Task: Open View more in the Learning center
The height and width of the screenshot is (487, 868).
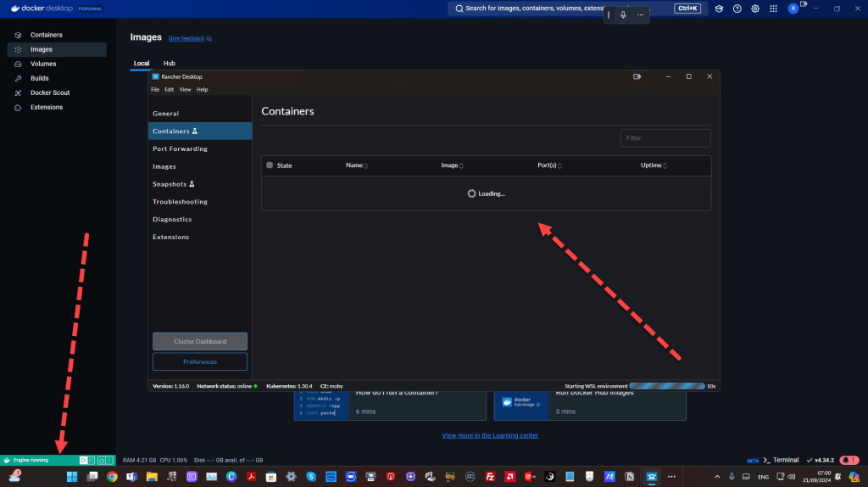Action: point(490,435)
